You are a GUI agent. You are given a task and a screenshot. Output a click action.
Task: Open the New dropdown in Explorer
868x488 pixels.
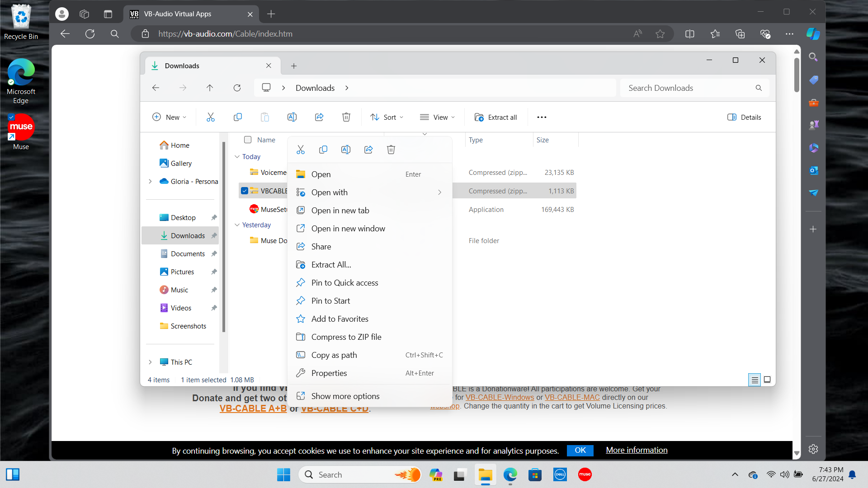click(x=169, y=117)
